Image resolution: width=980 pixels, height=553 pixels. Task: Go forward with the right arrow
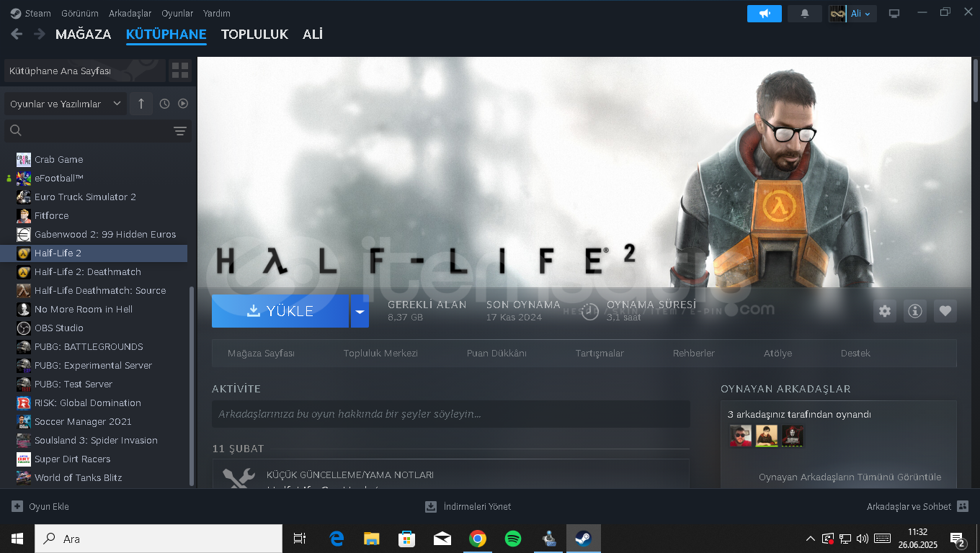pos(40,34)
